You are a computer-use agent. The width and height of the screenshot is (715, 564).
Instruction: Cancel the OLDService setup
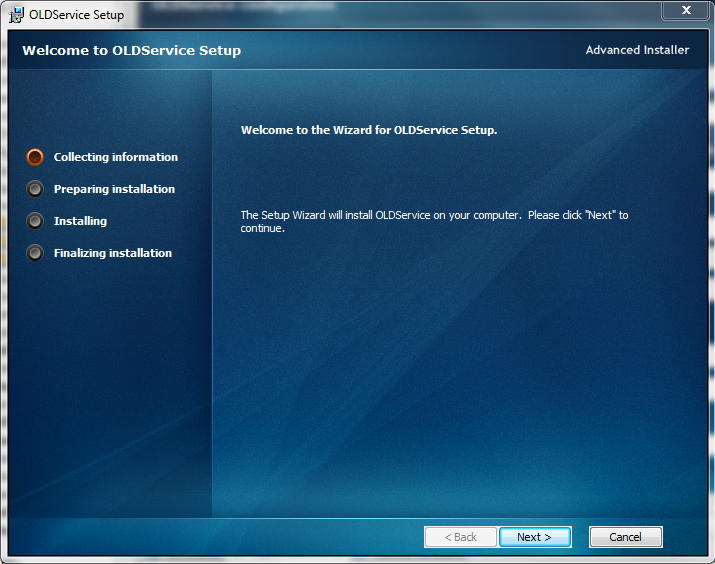coord(625,537)
